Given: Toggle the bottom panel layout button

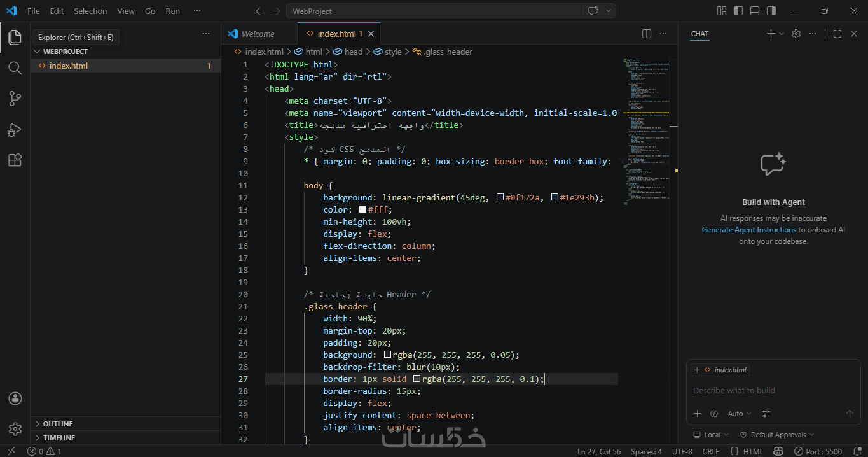Looking at the screenshot, I should tap(755, 11).
